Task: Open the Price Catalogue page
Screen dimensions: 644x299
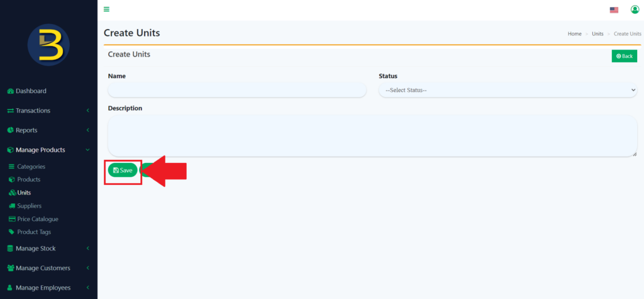Action: [37, 219]
